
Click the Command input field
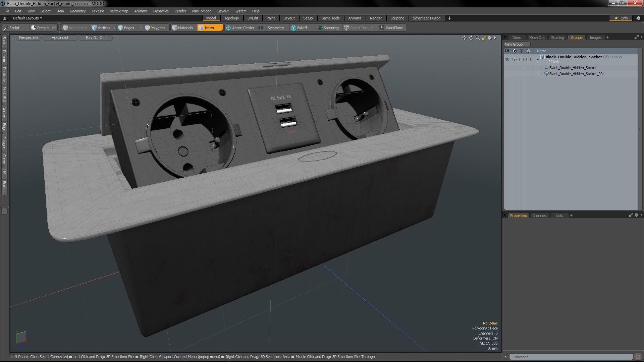point(571,357)
